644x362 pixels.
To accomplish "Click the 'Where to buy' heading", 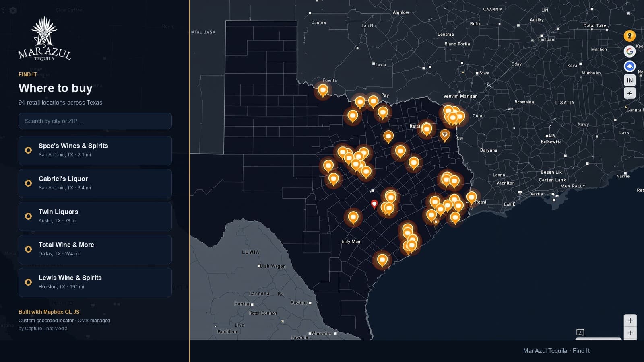I will [56, 88].
